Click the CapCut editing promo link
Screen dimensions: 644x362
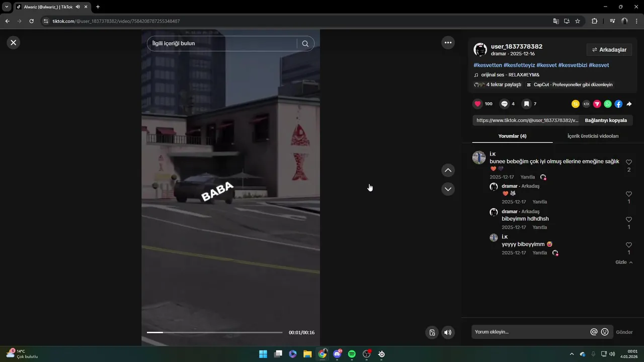(x=570, y=85)
